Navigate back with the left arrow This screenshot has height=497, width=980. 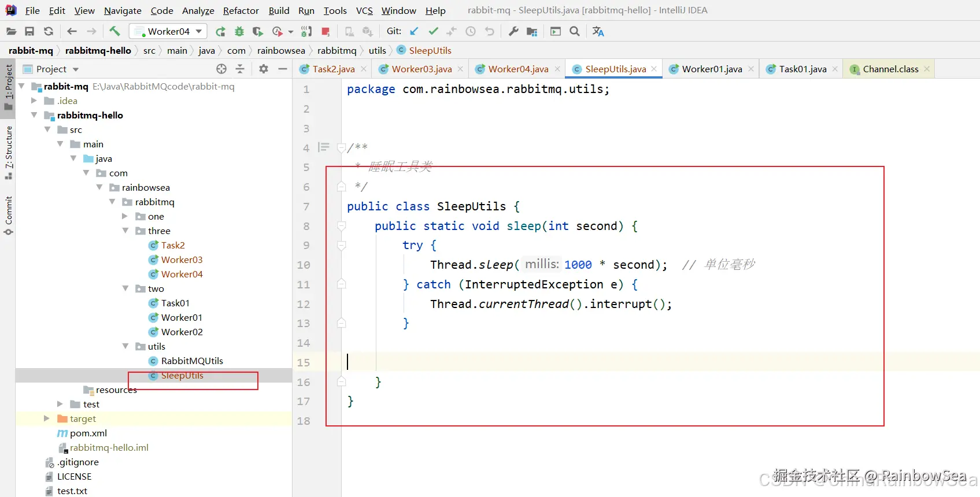tap(72, 31)
